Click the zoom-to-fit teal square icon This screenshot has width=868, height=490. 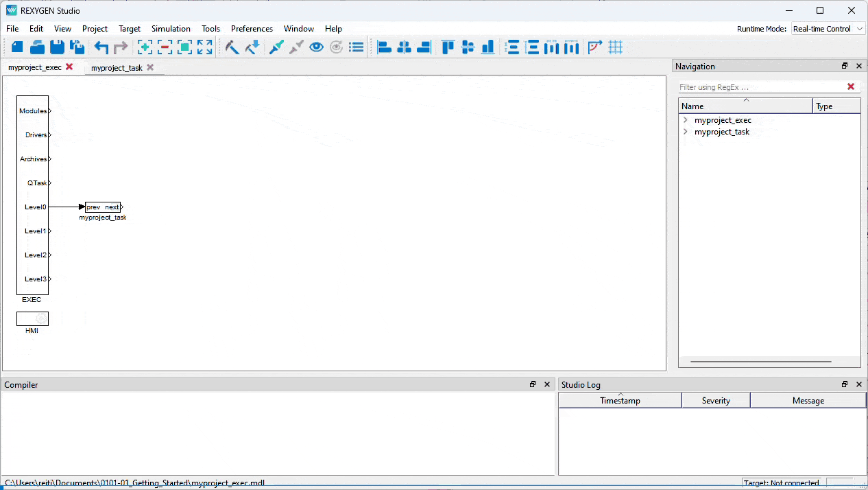pos(184,47)
